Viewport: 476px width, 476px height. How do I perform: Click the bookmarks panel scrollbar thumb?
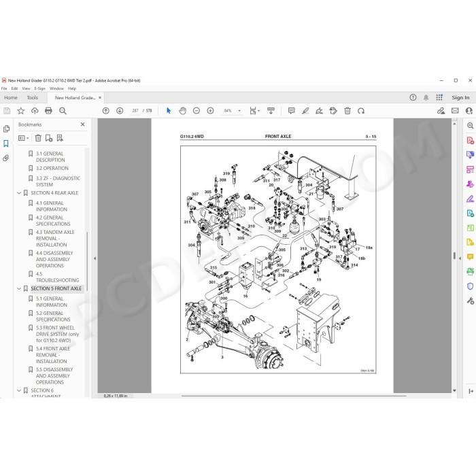coord(88,261)
